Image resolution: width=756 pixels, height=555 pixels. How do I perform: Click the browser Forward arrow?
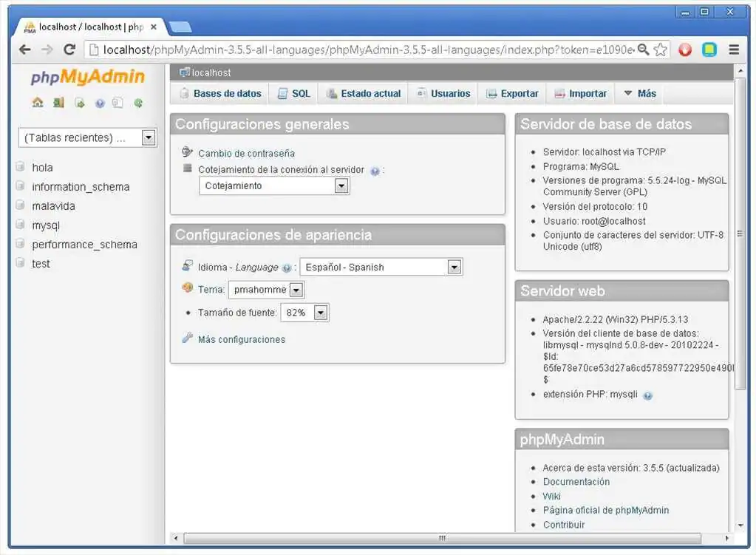click(47, 50)
